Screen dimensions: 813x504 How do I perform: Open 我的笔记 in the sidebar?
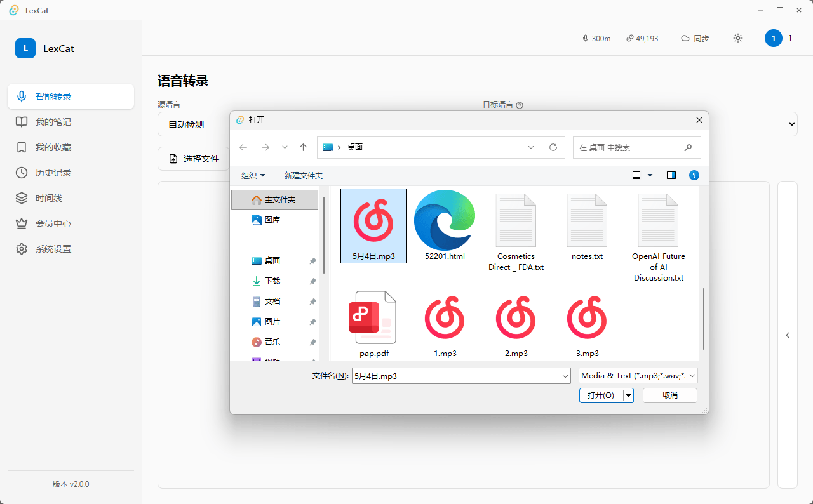[71, 122]
